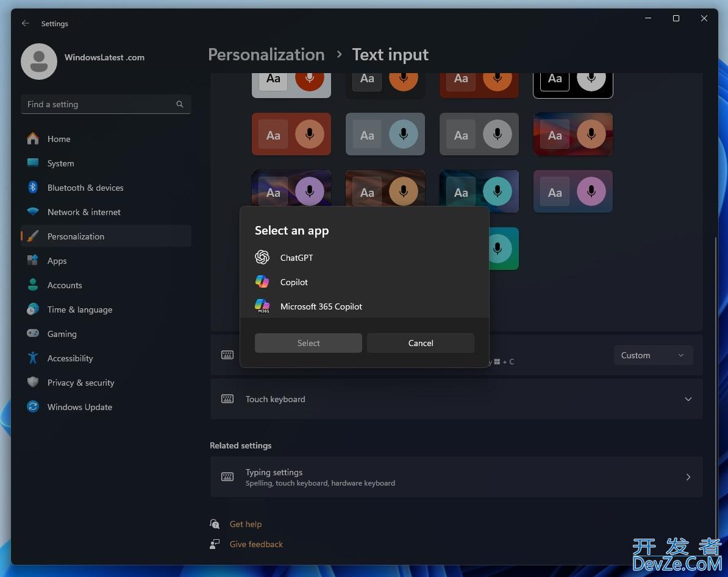The height and width of the screenshot is (577, 728).
Task: Open Apps settings
Action: (x=106, y=261)
